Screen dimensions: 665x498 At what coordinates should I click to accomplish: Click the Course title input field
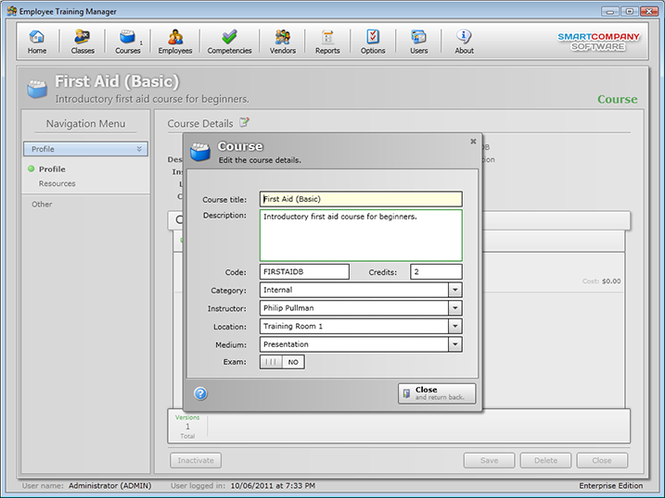point(361,199)
